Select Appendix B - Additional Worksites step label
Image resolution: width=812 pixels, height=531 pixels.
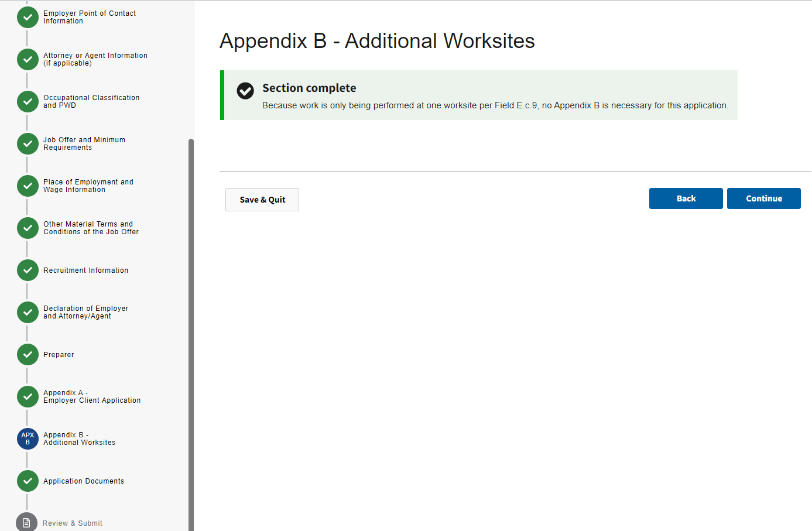point(79,439)
